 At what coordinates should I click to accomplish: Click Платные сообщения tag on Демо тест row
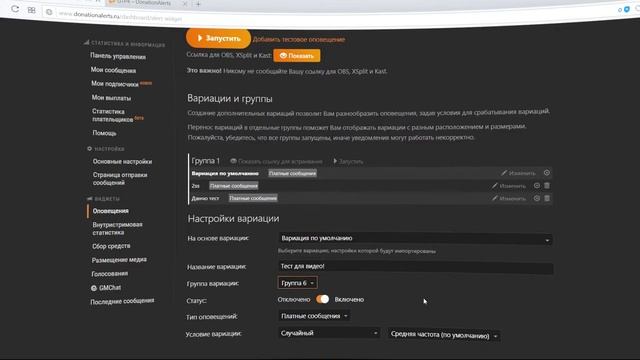pos(253,198)
